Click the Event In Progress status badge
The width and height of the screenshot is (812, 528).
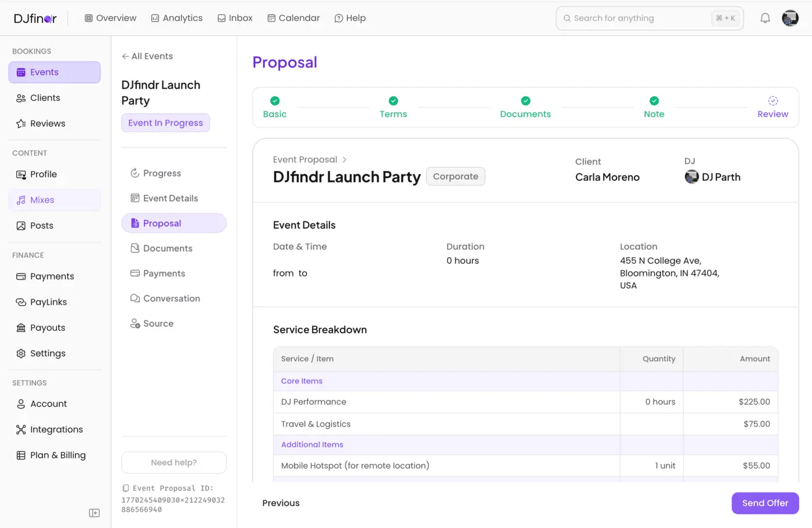pos(165,123)
